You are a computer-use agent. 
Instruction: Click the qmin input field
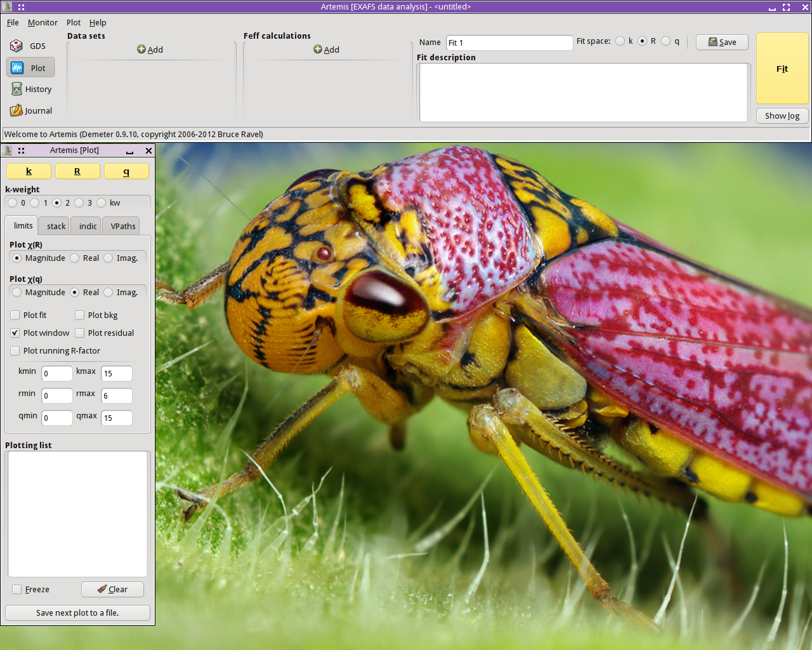click(57, 418)
